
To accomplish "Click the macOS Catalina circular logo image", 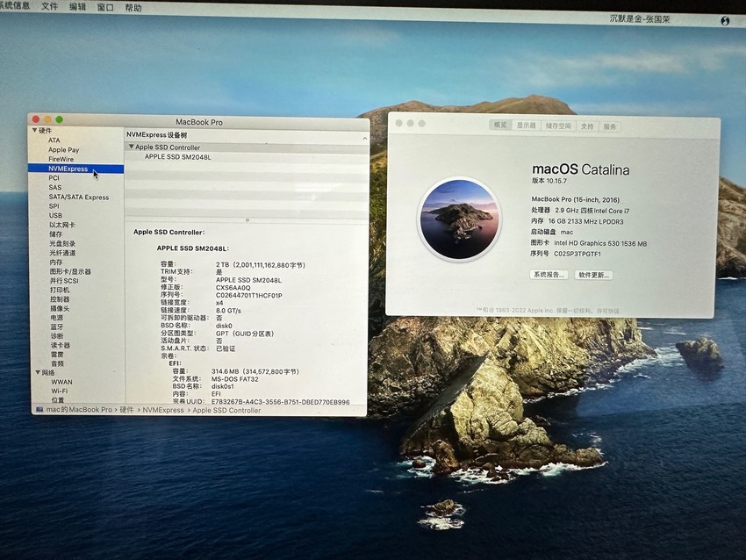I will click(x=460, y=219).
